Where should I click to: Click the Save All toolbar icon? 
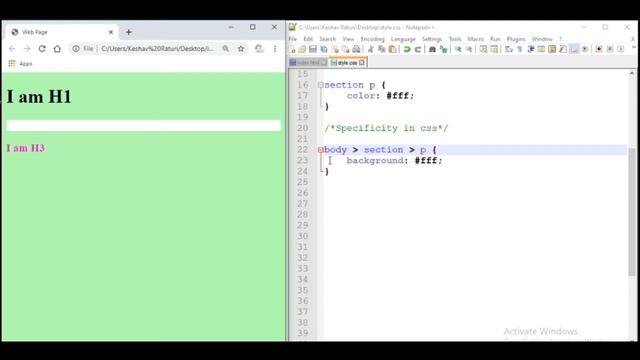324,49
